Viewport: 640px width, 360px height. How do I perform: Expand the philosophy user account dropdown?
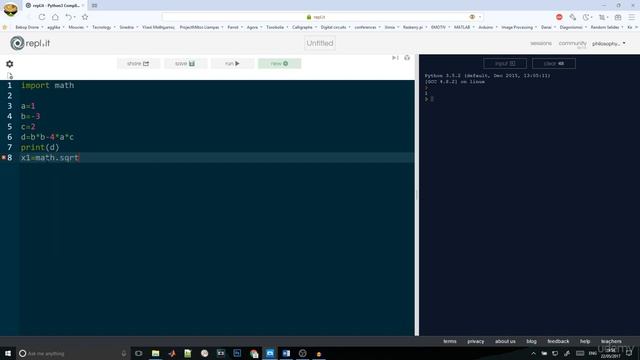coord(609,43)
